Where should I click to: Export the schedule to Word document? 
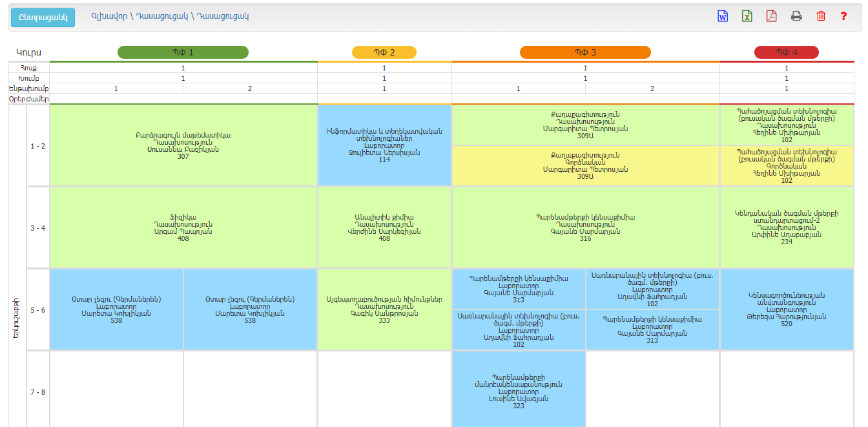tap(723, 16)
